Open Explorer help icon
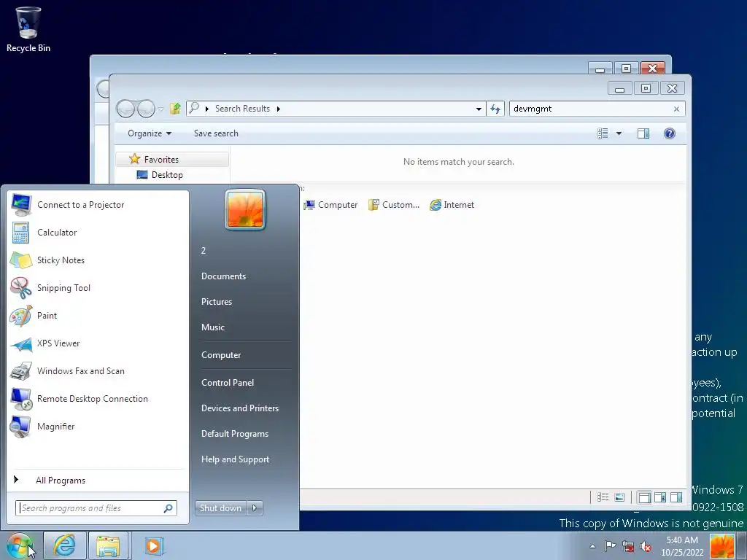 coord(670,133)
